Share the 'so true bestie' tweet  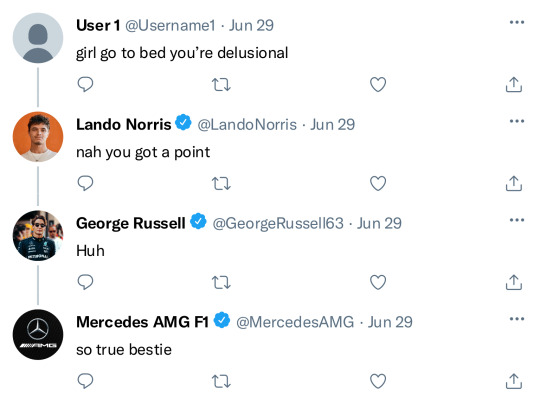pos(514,381)
